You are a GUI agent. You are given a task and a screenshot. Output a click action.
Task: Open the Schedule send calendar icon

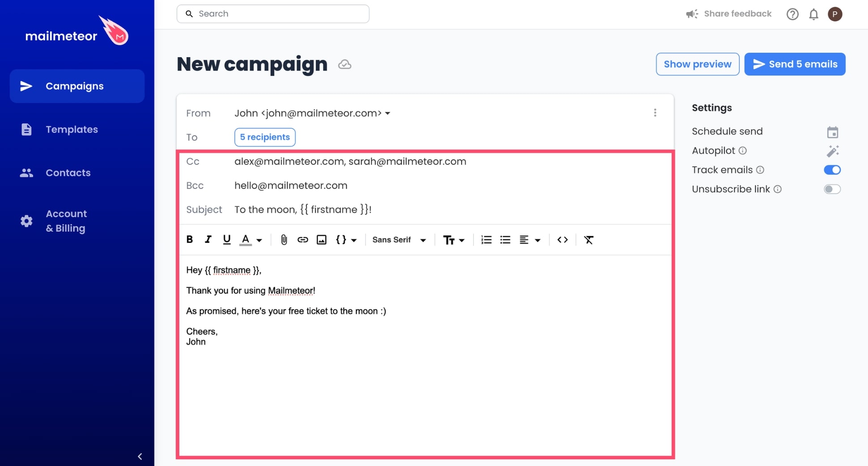(833, 132)
